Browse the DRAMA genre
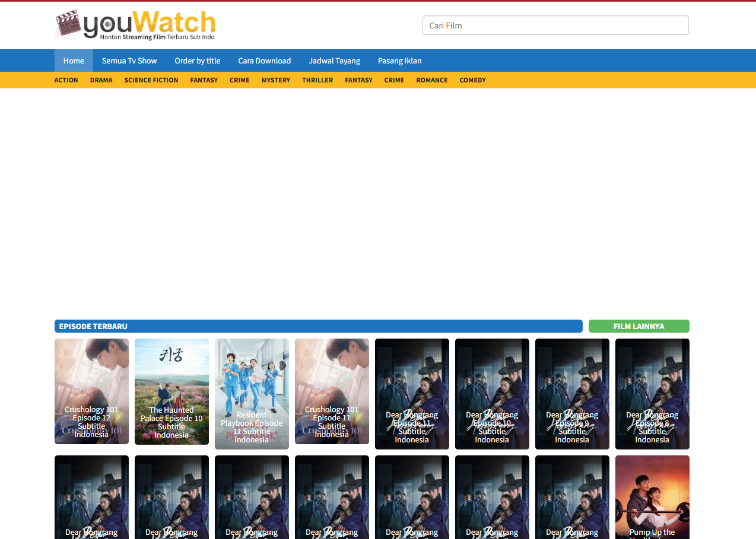 point(101,80)
